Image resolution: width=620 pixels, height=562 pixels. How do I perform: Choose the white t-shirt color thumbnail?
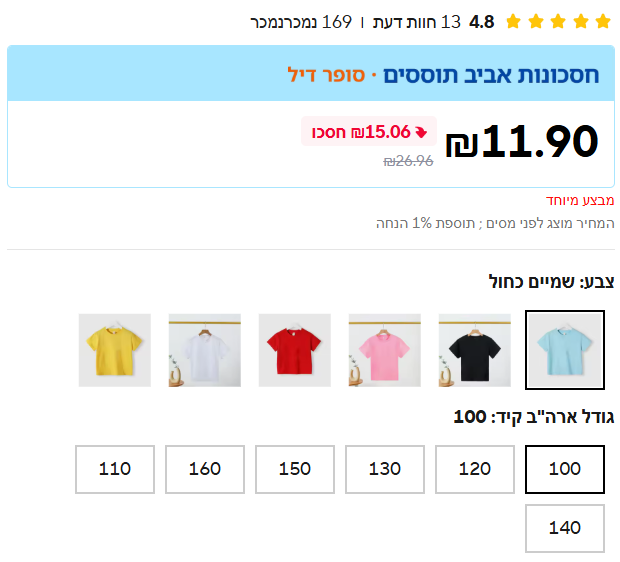pos(204,350)
